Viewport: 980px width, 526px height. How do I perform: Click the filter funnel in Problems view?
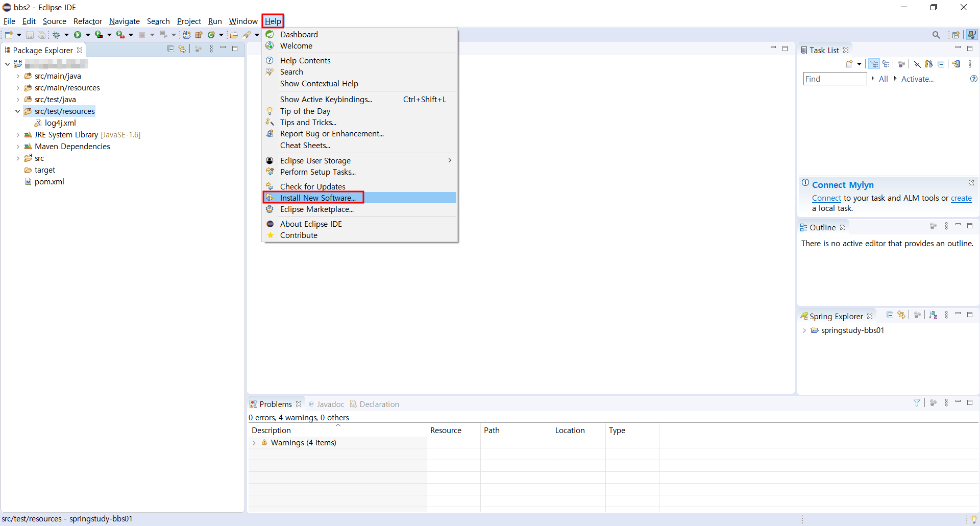917,403
